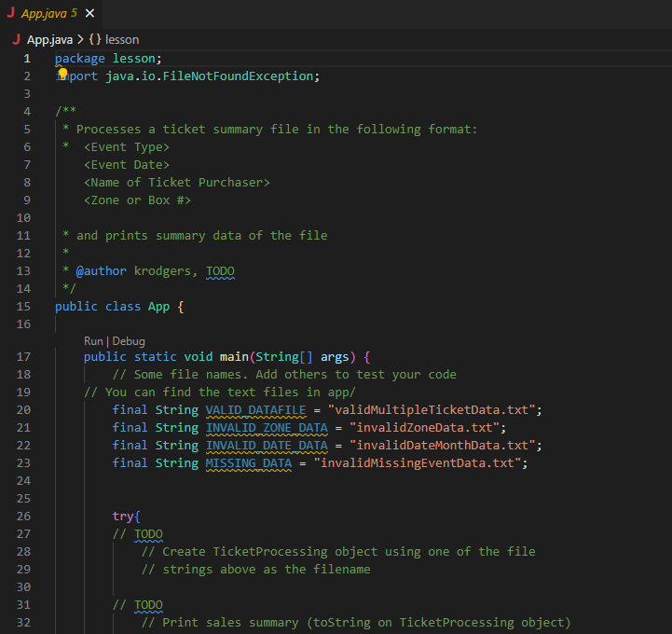672x634 pixels.
Task: Click the class name App on line 15
Action: click(158, 307)
